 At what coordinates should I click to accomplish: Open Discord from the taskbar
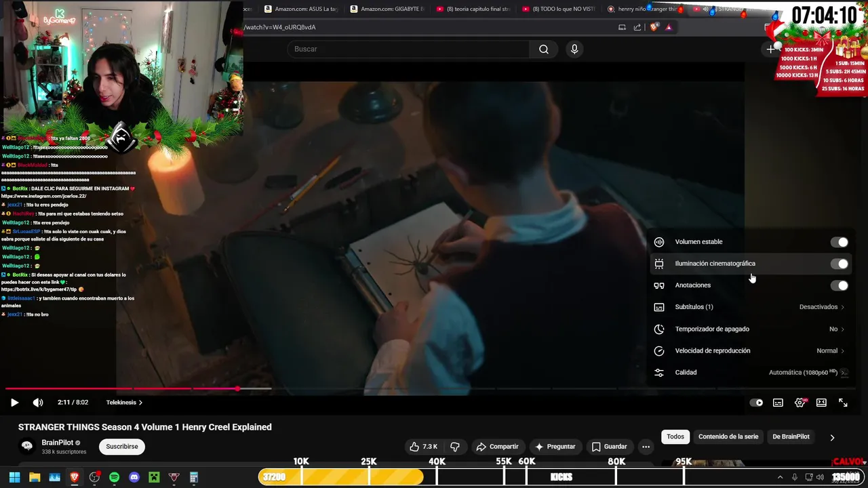[x=134, y=477]
